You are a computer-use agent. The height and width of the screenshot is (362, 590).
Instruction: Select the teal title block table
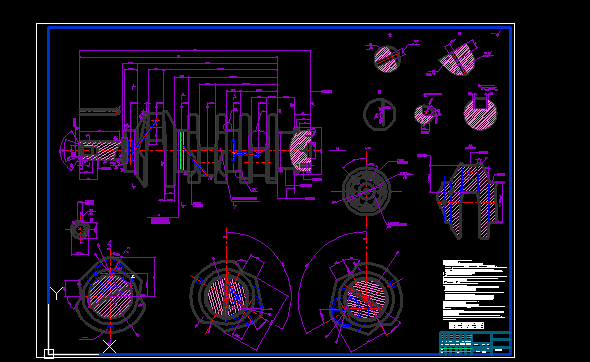[475, 343]
